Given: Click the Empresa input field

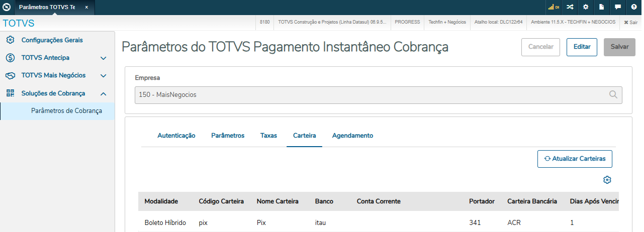Looking at the screenshot, I should pyautogui.click(x=378, y=94).
